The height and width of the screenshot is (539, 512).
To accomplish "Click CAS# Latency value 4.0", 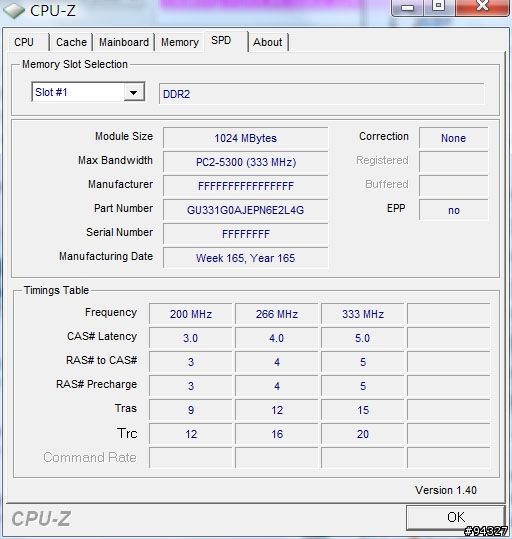I will point(277,338).
